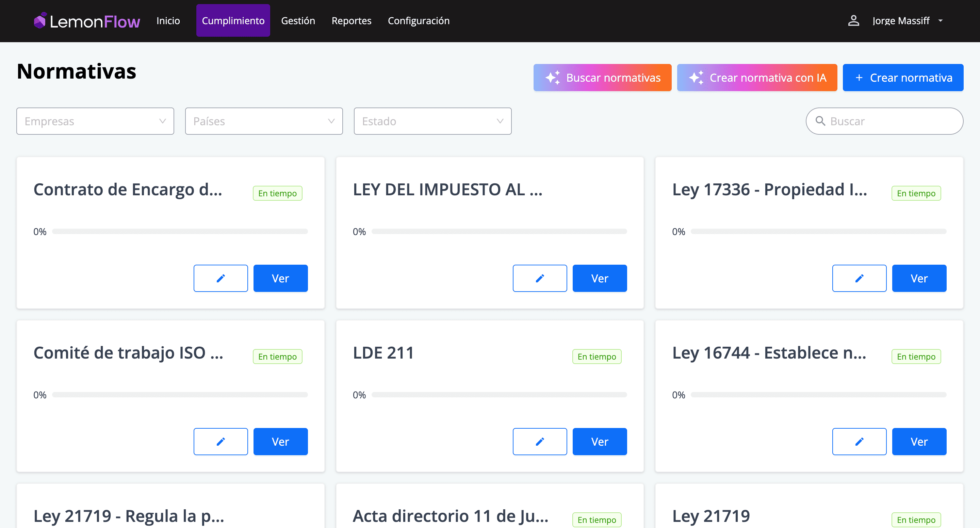This screenshot has height=528, width=980.
Task: Expand the Países dropdown filter
Action: [264, 121]
